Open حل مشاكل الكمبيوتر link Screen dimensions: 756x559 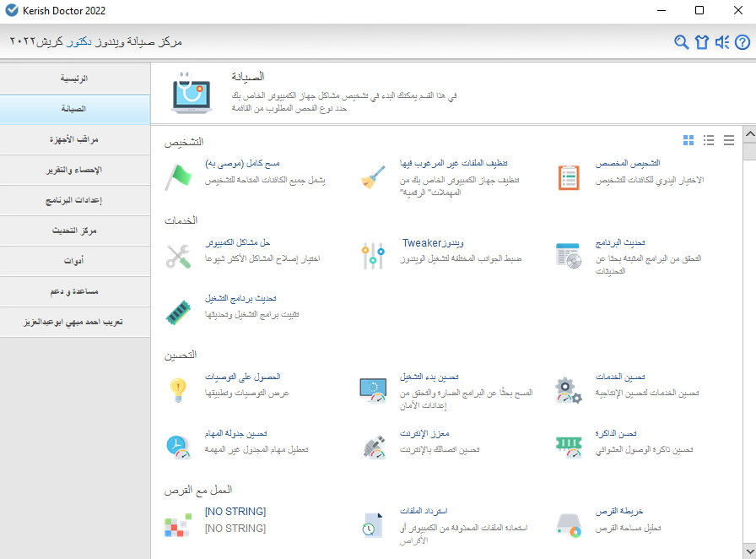[x=237, y=242]
